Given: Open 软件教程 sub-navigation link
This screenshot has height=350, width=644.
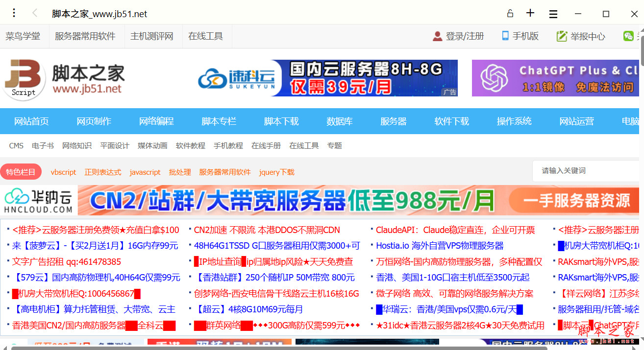Looking at the screenshot, I should tap(191, 146).
